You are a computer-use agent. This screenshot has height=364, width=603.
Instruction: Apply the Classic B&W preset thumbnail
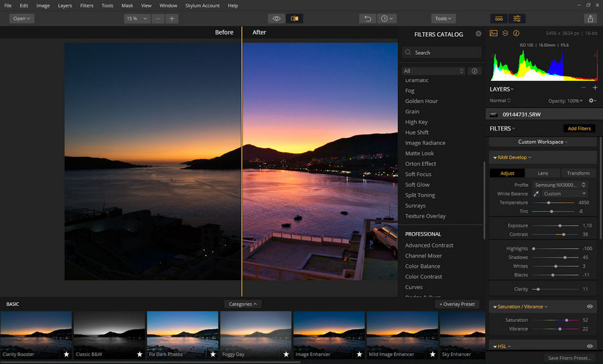(109, 335)
